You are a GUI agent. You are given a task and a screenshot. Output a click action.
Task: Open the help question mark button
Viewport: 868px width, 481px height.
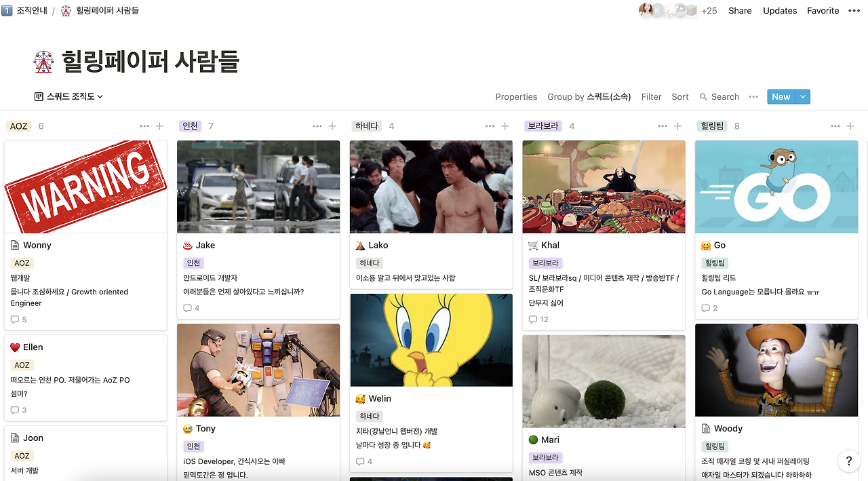click(849, 461)
